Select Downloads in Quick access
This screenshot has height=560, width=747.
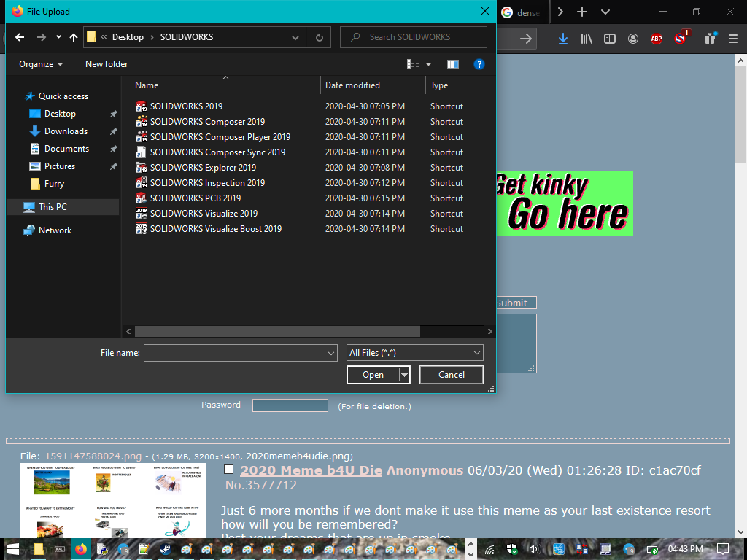66,131
